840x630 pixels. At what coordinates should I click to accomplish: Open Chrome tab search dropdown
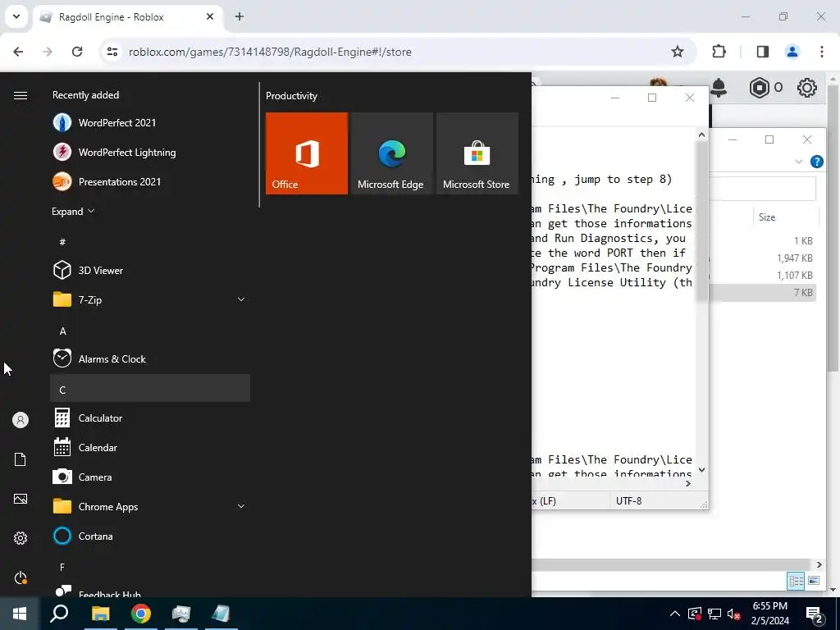(x=16, y=16)
